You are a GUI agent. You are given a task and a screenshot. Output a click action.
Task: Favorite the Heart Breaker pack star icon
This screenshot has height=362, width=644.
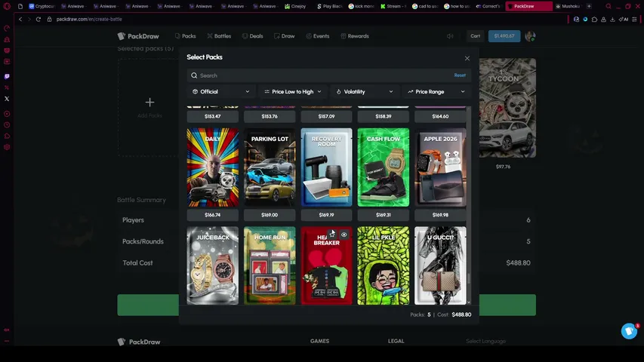[332, 235]
